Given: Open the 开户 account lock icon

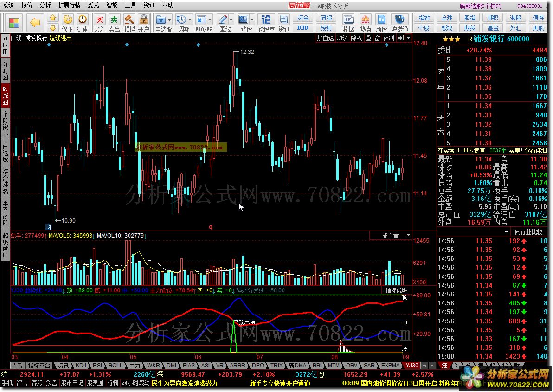Looking at the screenshot, I should click(x=143, y=23).
